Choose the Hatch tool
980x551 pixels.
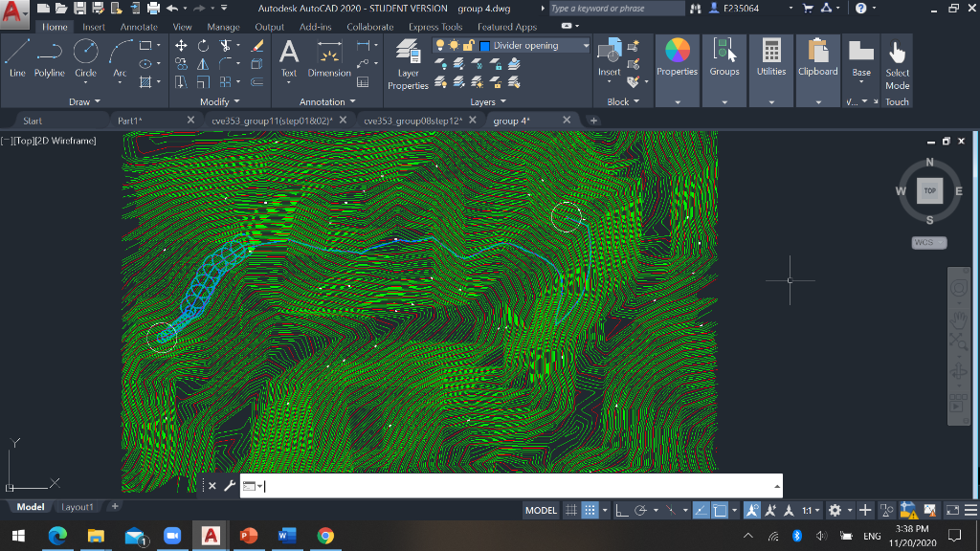[145, 82]
